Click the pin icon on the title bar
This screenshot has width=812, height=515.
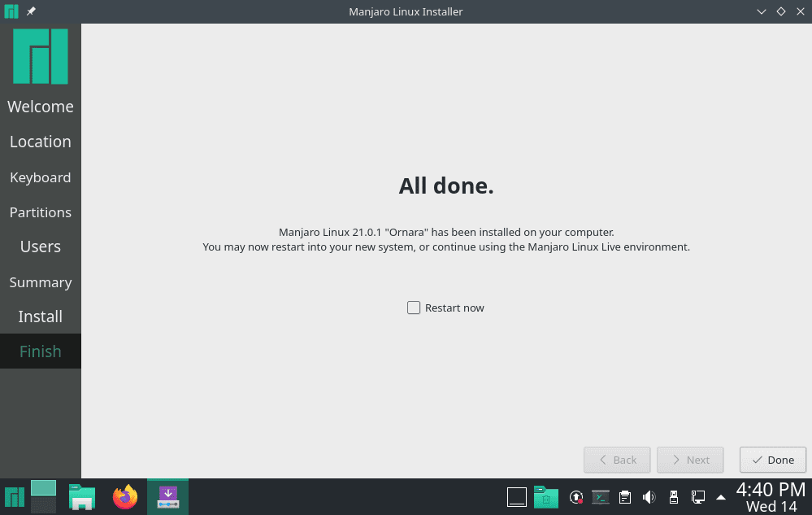[30, 11]
